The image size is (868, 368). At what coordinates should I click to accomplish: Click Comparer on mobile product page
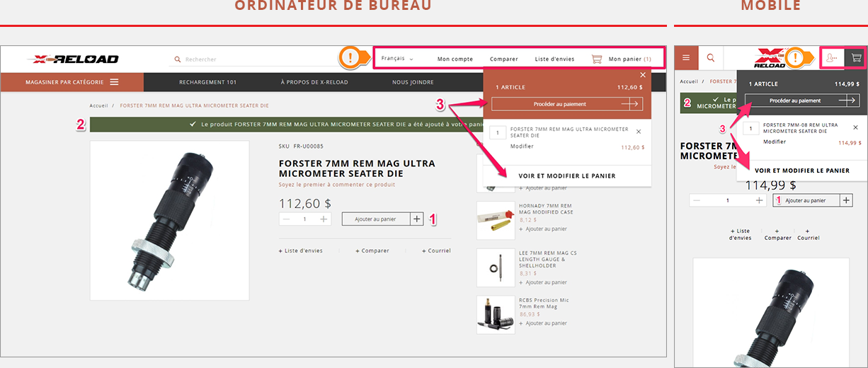point(777,234)
